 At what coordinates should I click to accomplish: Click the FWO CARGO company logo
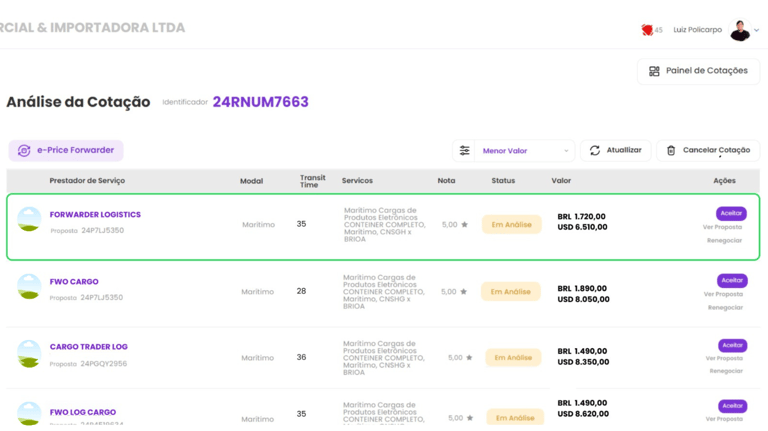point(29,287)
